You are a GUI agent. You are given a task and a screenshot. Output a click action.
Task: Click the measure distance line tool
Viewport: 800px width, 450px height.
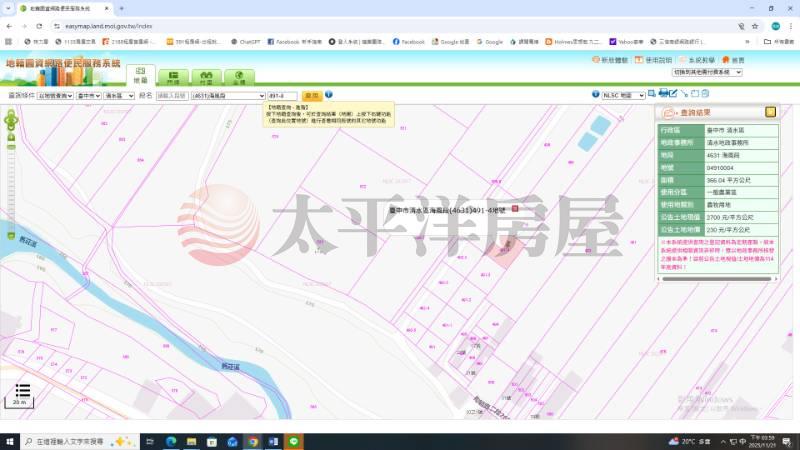pyautogui.click(x=684, y=94)
